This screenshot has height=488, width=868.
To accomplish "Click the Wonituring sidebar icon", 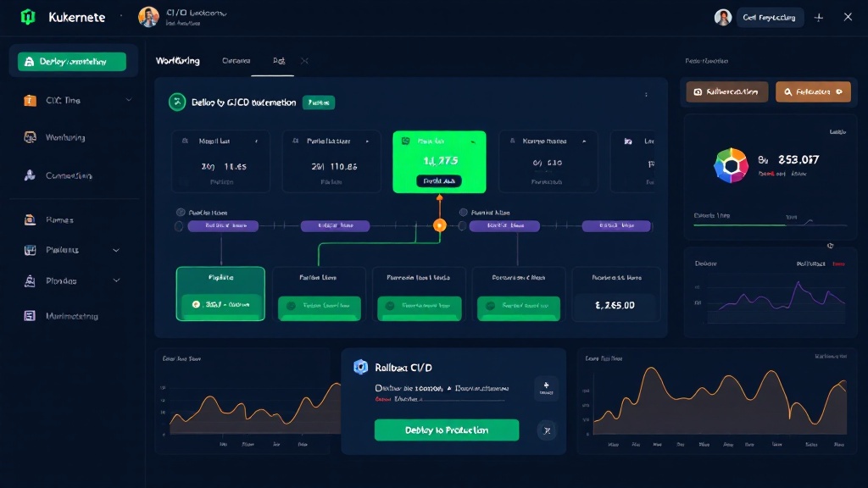I will [x=30, y=137].
